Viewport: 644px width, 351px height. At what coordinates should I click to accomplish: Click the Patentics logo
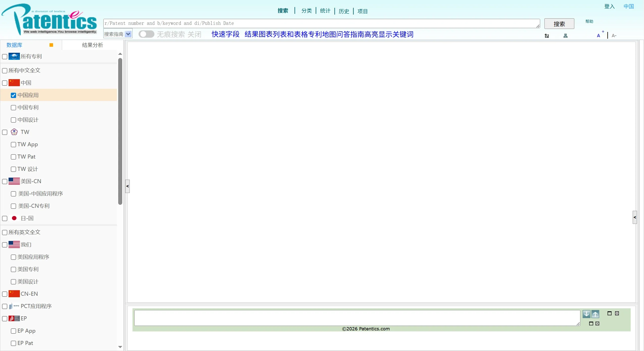click(x=49, y=19)
